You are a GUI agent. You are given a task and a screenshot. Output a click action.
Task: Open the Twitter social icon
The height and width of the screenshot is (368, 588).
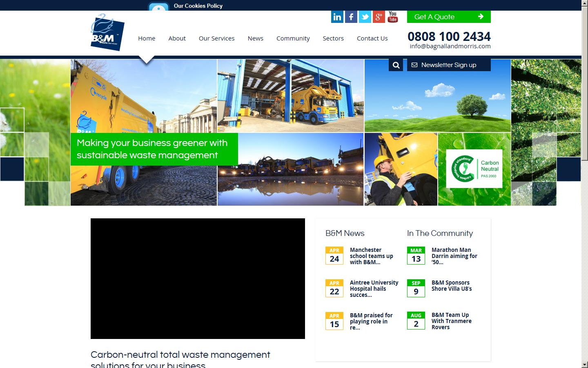tap(365, 17)
